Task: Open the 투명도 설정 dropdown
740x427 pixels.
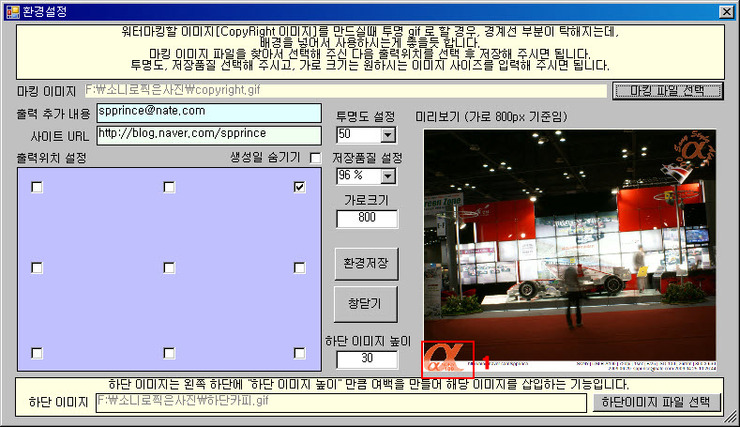Action: click(x=388, y=135)
